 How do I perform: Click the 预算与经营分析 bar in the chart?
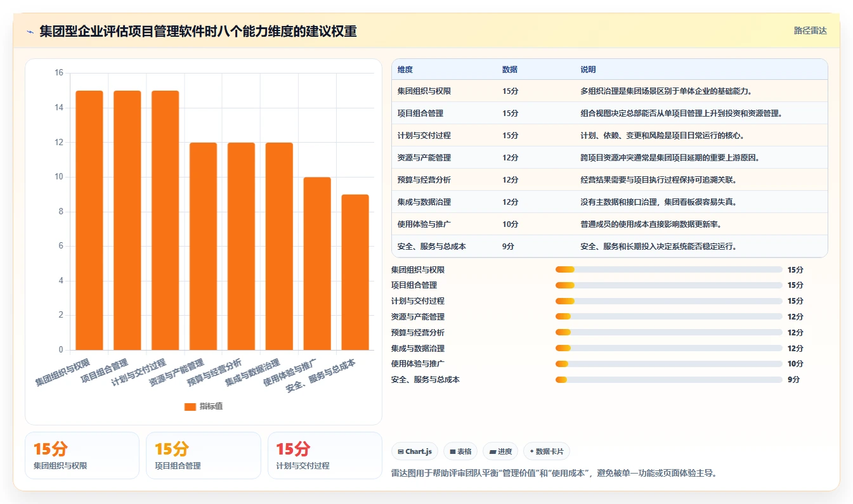[241, 246]
